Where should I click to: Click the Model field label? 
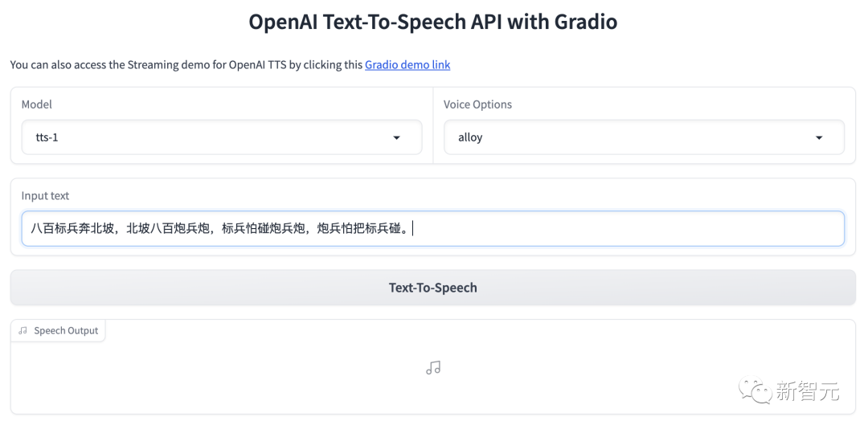point(37,104)
